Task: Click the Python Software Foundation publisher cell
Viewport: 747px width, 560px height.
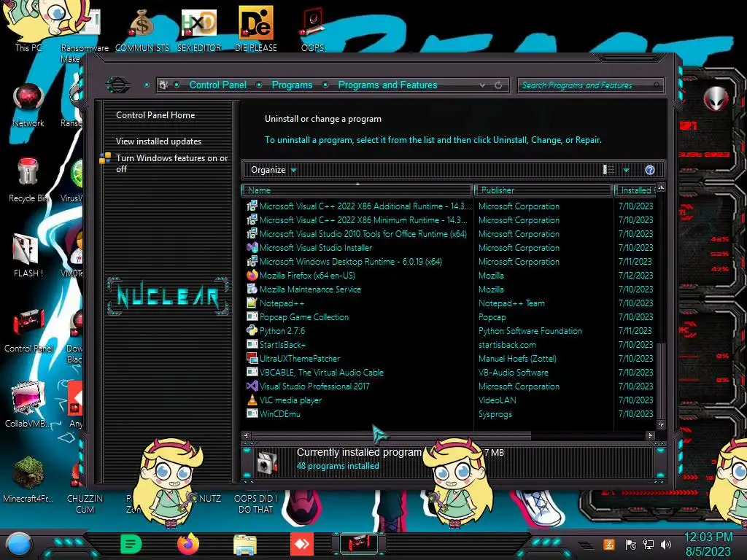Action: point(530,331)
